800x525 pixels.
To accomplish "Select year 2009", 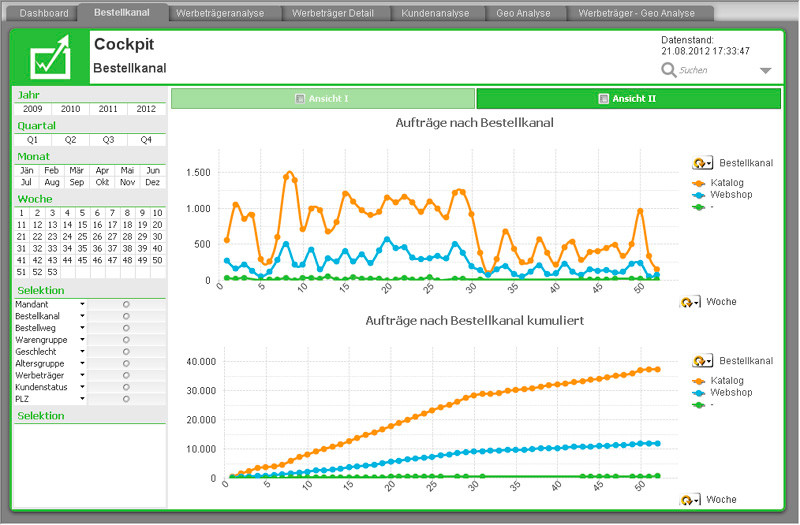I will point(33,109).
